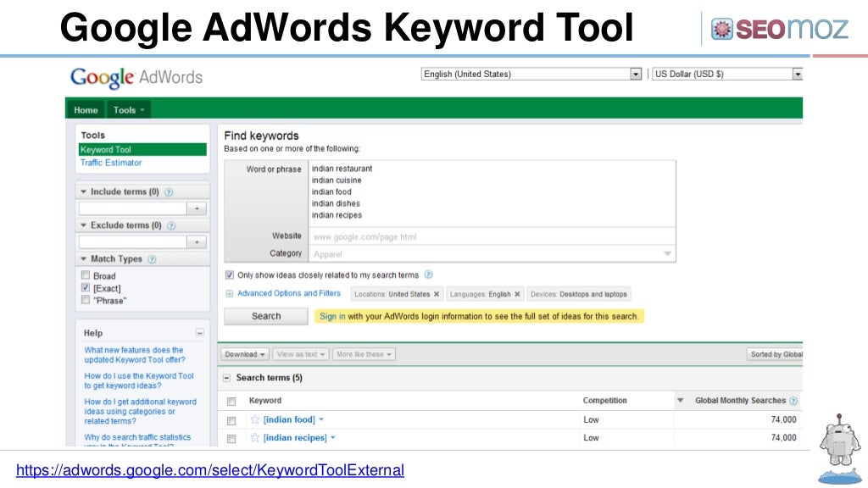Click the Sorted by Global button
The height and width of the screenshot is (488, 868).
click(x=775, y=354)
